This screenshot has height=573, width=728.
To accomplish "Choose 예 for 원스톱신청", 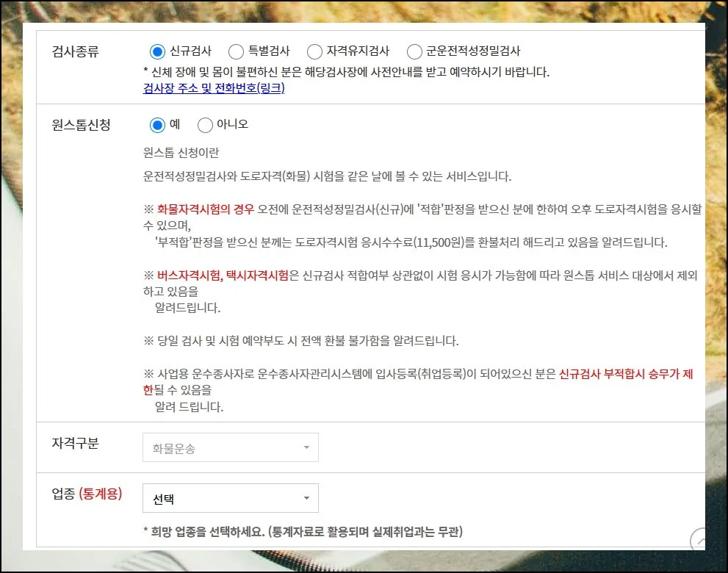I will point(156,124).
